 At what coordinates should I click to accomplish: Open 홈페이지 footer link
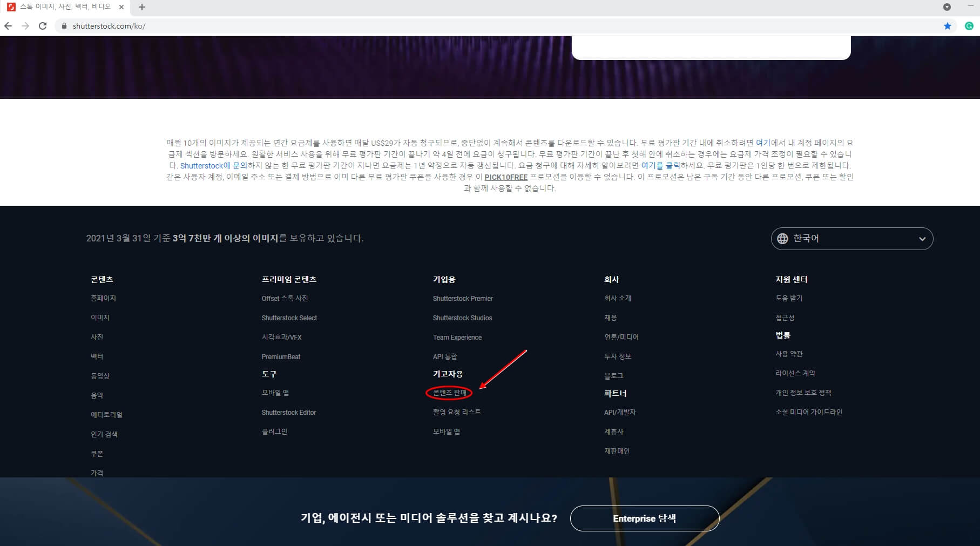click(103, 298)
